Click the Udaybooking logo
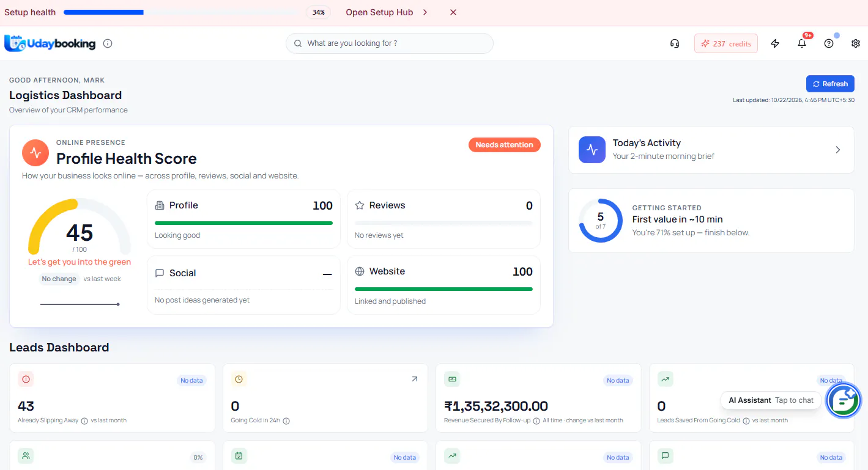The image size is (868, 470). (50, 43)
